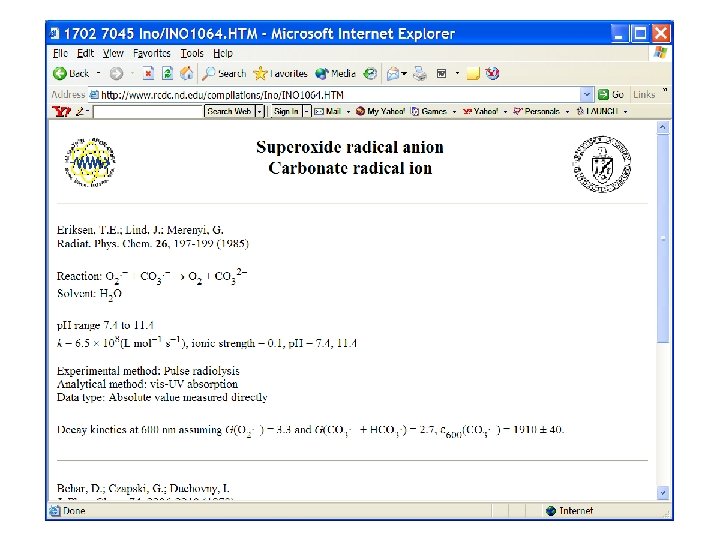The width and height of the screenshot is (720, 540).
Task: Open the View menu
Action: point(113,53)
